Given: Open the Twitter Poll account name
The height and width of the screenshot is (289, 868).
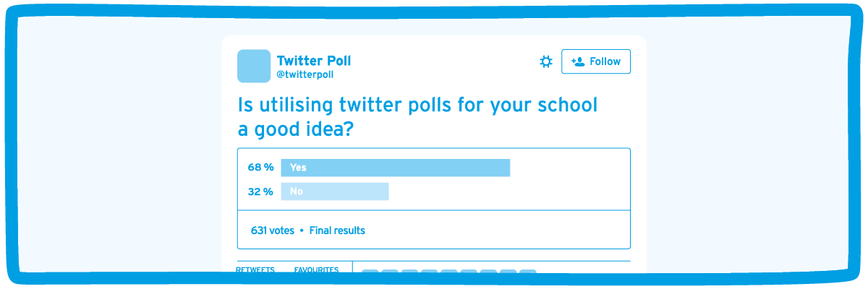Looking at the screenshot, I should tap(314, 61).
